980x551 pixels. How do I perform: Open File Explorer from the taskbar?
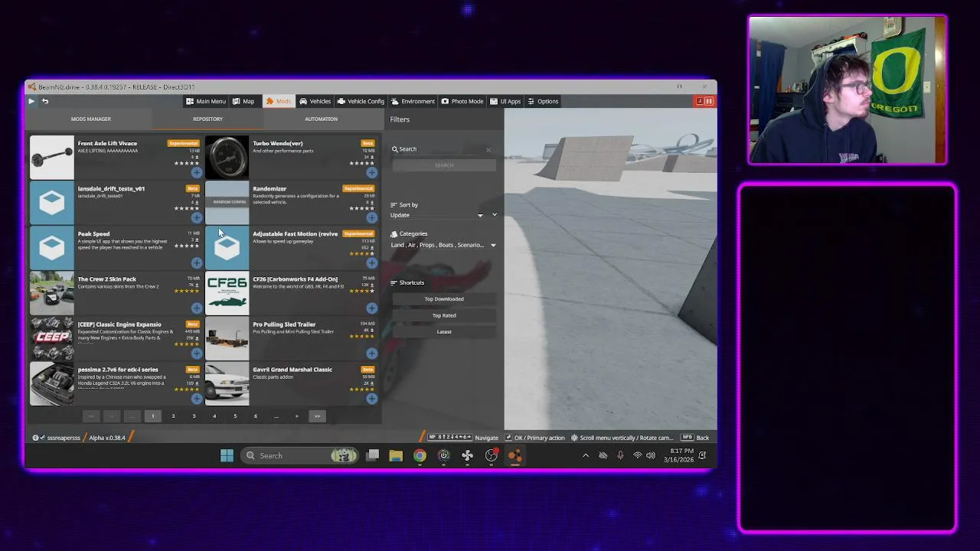(396, 455)
